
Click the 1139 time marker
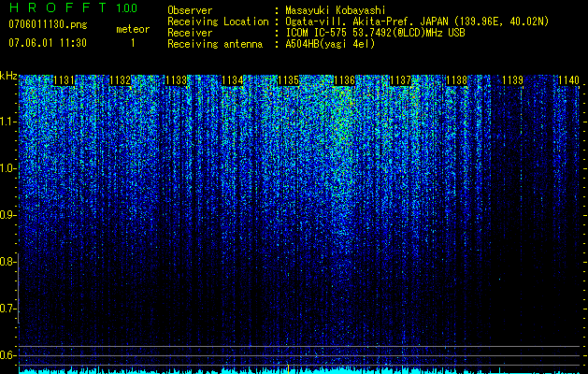512,80
